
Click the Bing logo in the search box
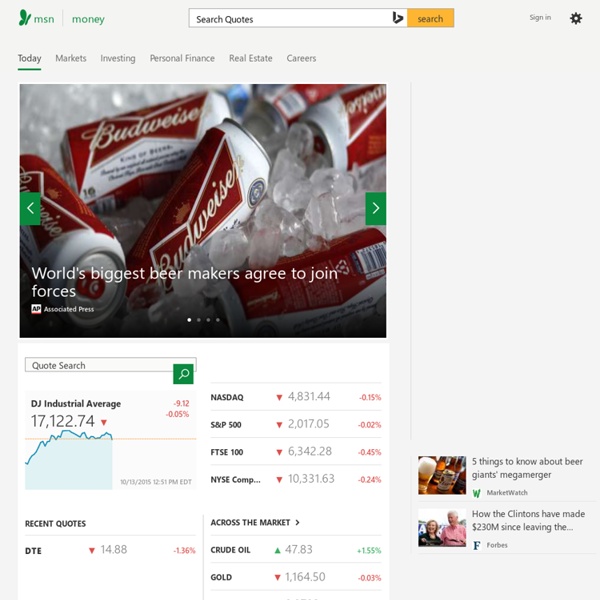[x=398, y=18]
